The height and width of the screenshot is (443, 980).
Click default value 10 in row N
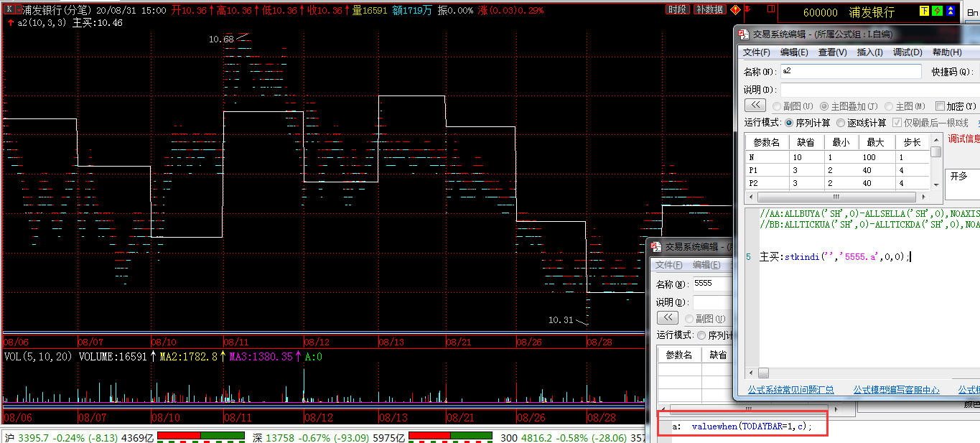point(806,157)
